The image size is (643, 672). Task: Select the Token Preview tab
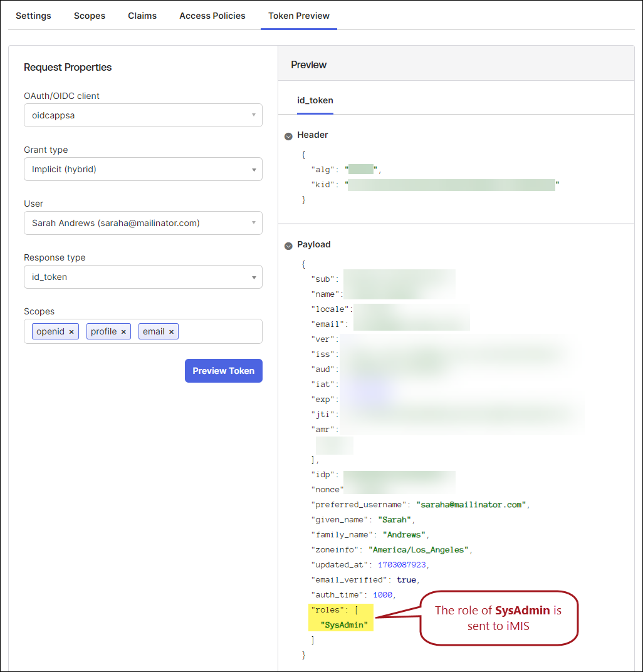299,16
